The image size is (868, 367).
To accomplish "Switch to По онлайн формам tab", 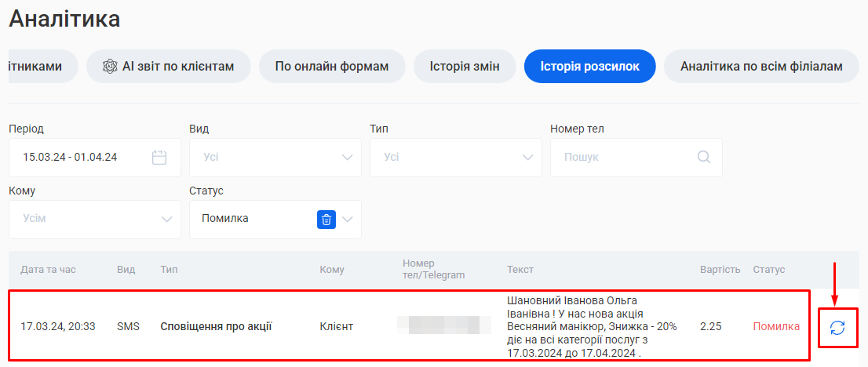I will [332, 67].
